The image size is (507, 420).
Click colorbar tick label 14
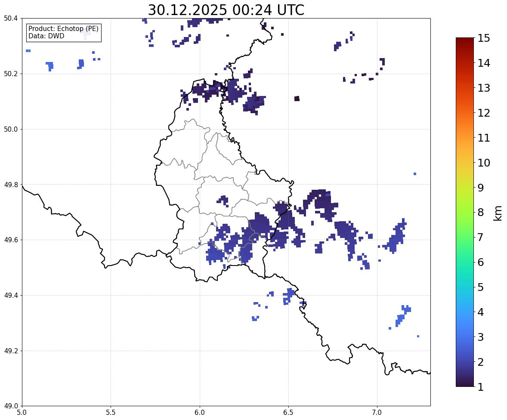point(484,63)
